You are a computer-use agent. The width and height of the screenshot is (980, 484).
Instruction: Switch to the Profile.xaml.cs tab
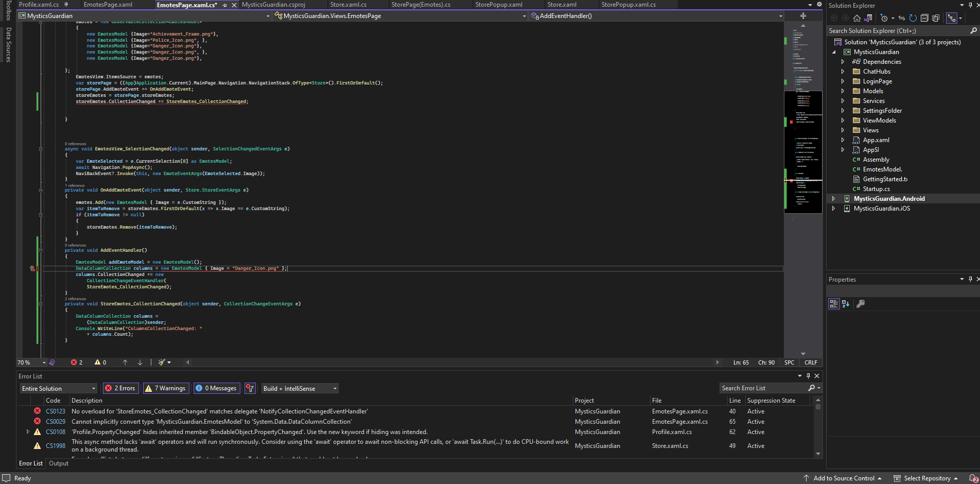coord(39,5)
